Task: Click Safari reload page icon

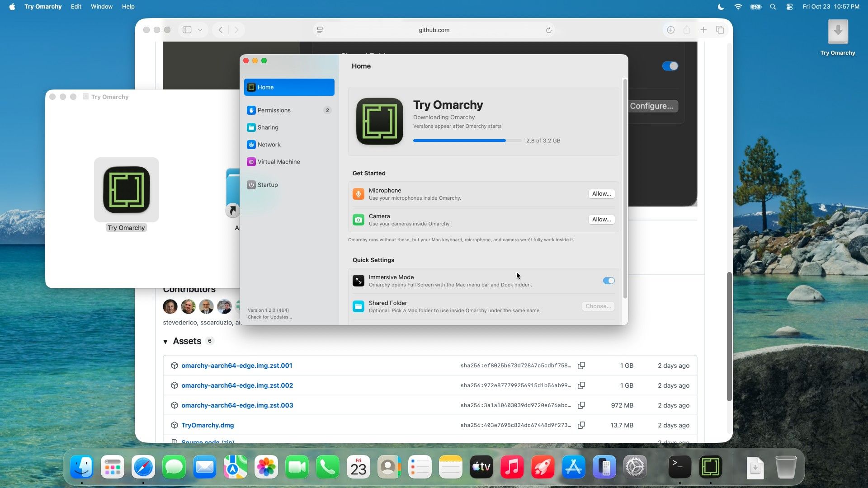Action: pyautogui.click(x=548, y=30)
